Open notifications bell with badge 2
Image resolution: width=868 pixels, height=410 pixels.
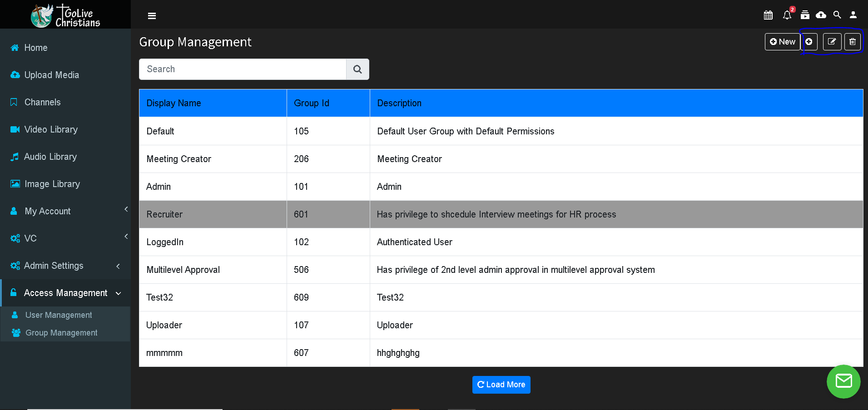point(788,15)
